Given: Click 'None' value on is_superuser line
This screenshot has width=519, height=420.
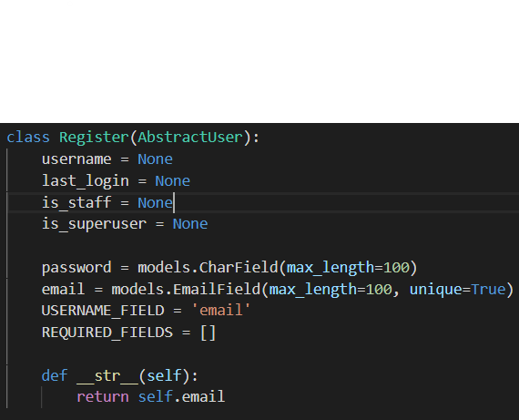Looking at the screenshot, I should point(190,224).
